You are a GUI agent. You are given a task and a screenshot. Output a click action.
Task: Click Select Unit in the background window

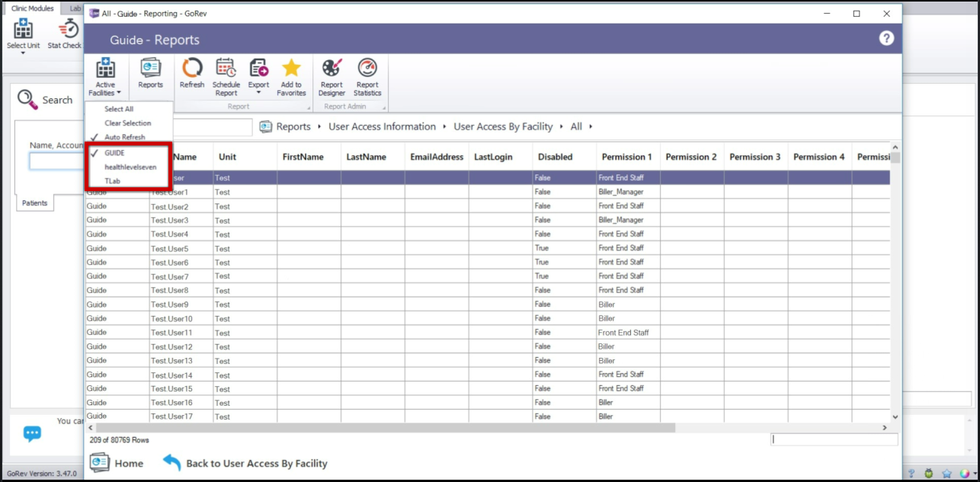point(23,36)
